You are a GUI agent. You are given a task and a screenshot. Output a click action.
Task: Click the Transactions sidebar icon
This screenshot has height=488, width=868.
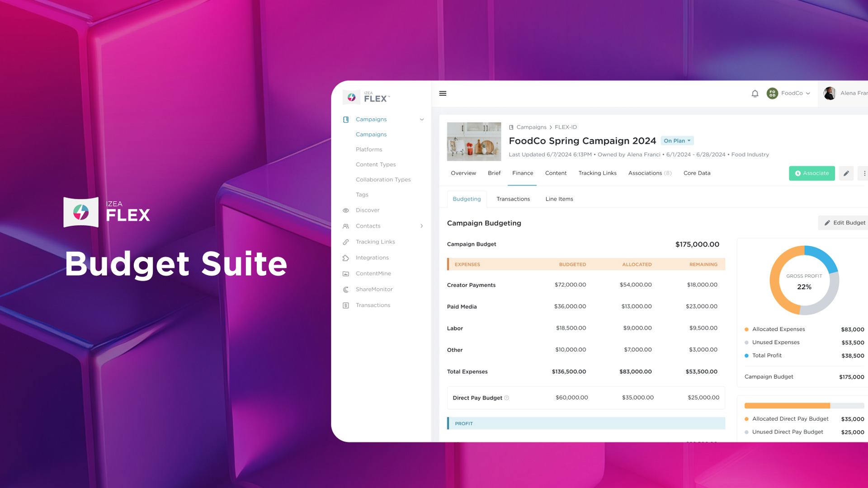click(345, 305)
